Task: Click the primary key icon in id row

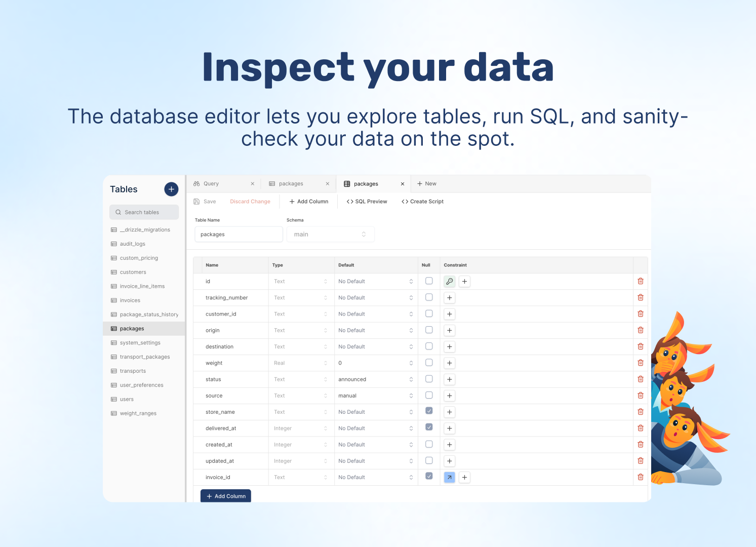Action: [x=450, y=281]
